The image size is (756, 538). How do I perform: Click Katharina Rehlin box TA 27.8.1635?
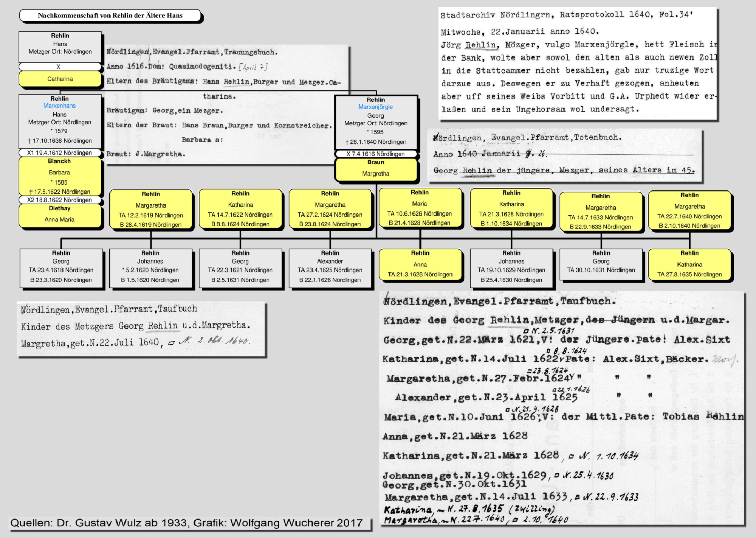coord(689,265)
